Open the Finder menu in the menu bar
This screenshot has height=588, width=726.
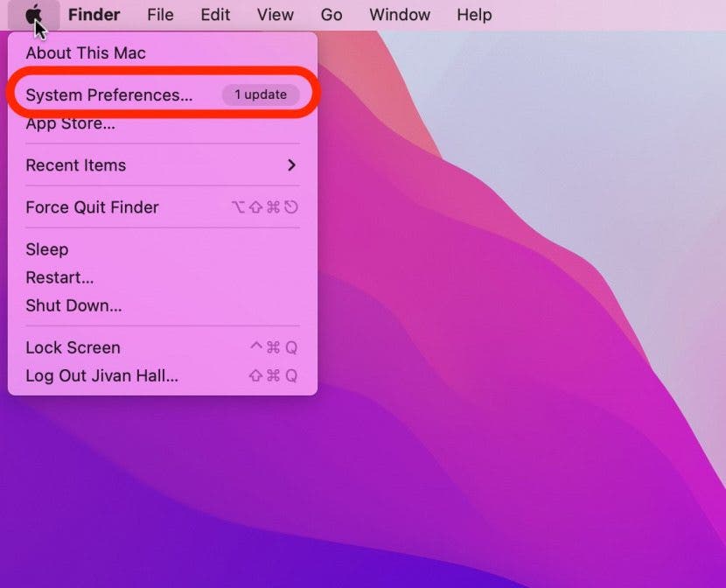coord(94,15)
